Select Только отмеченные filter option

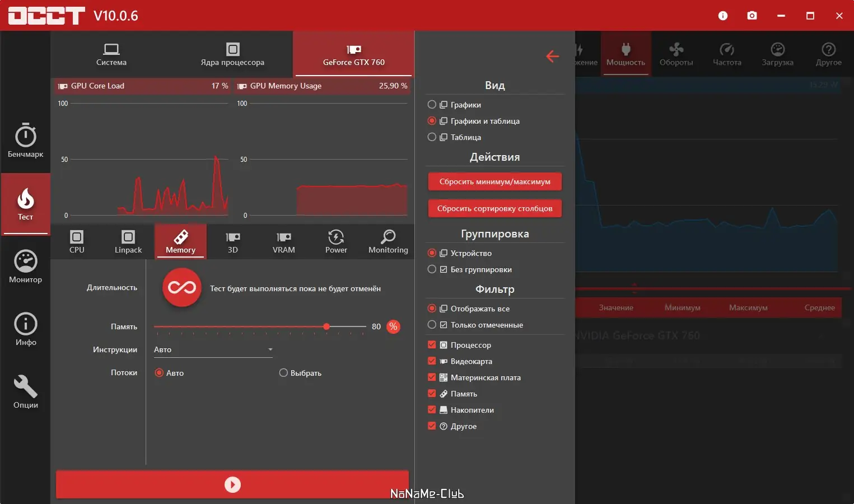432,325
